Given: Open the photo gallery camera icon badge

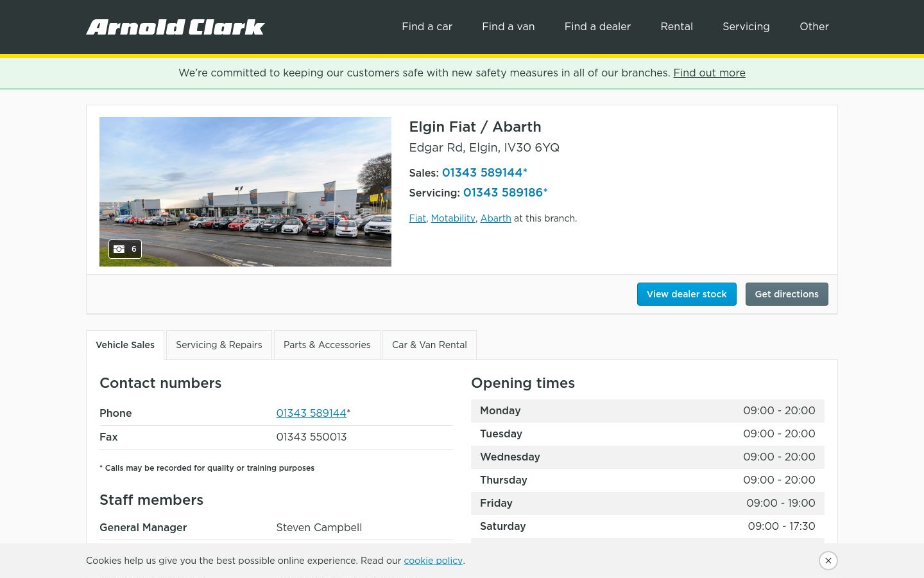Looking at the screenshot, I should 125,249.
